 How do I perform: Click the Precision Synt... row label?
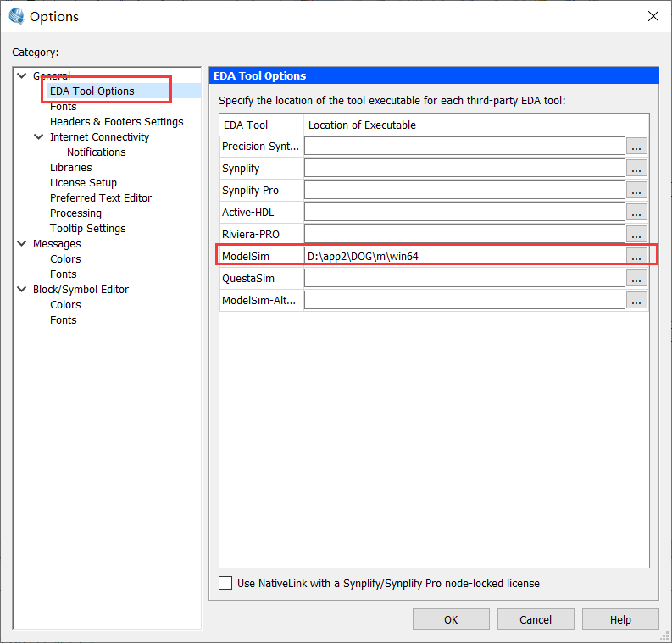260,146
